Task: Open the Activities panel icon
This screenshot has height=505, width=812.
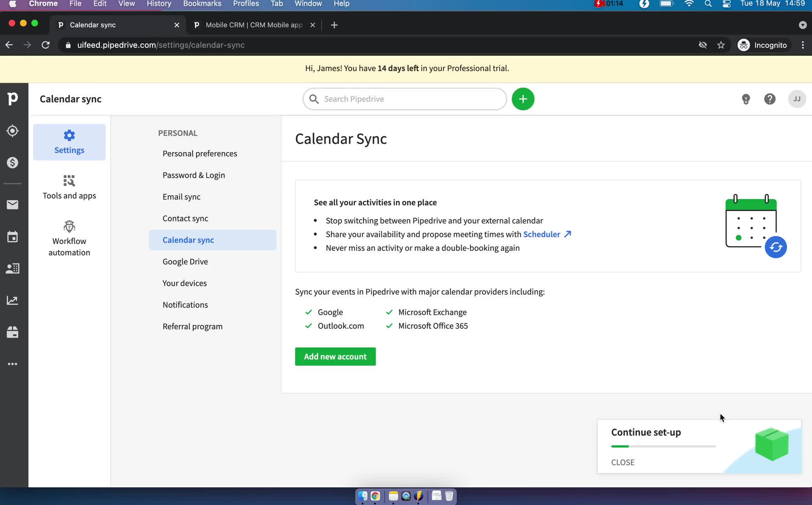Action: pos(14,237)
